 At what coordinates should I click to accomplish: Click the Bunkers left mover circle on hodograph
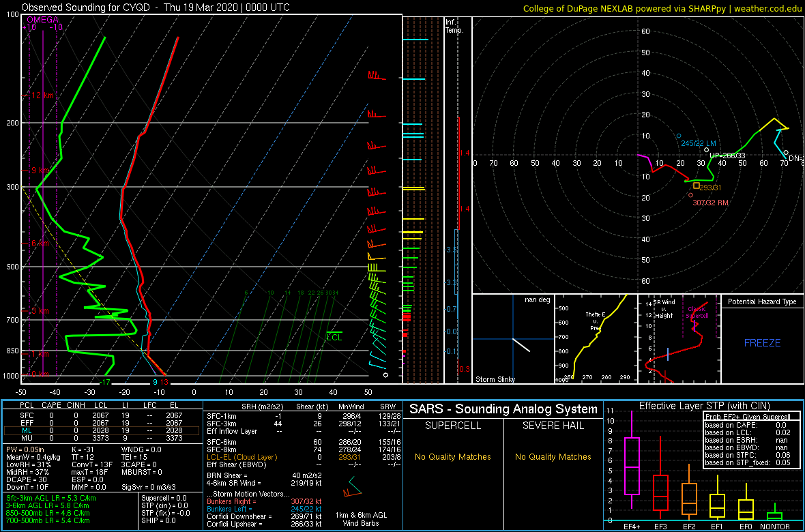(679, 136)
